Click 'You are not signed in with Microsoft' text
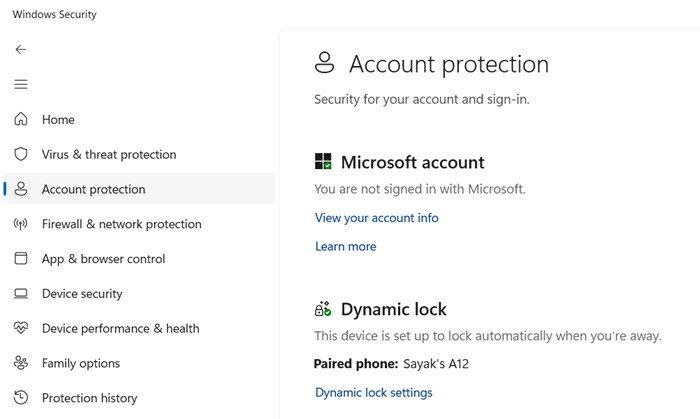Viewport: 700px width, 419px height. coord(420,189)
